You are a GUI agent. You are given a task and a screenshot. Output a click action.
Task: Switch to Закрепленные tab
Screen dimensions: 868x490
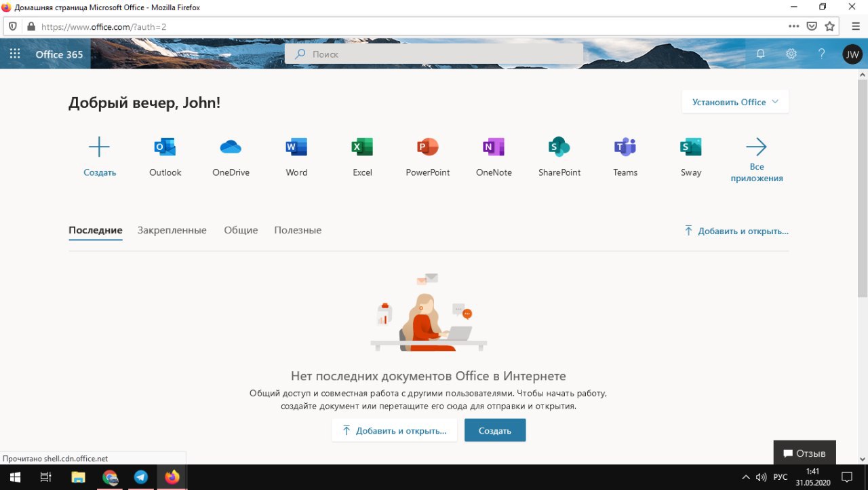coord(172,230)
